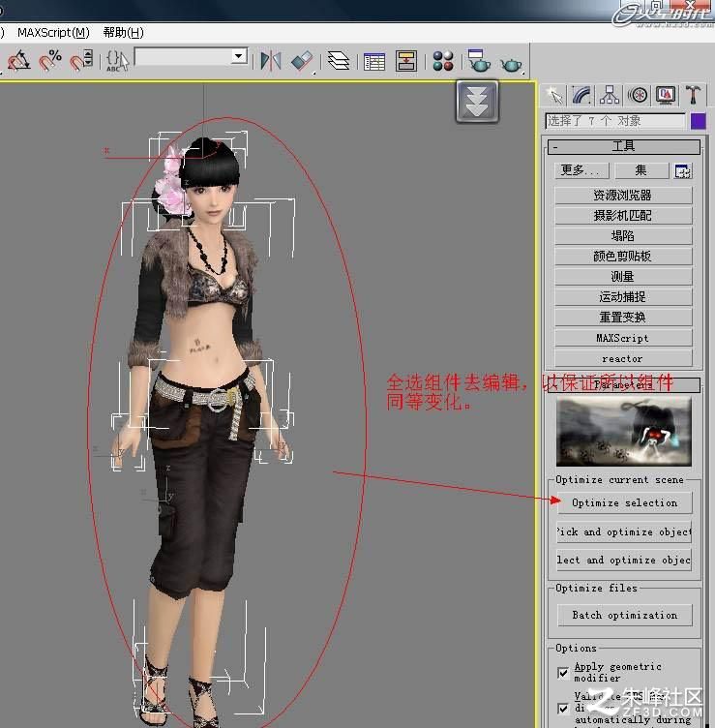Click the Batch optimization button

coord(624,615)
